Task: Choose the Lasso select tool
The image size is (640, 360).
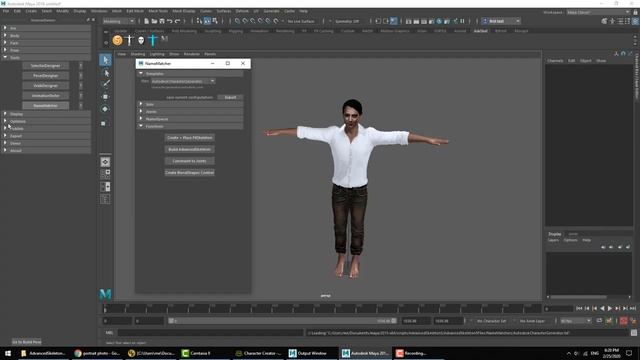Action: click(105, 73)
